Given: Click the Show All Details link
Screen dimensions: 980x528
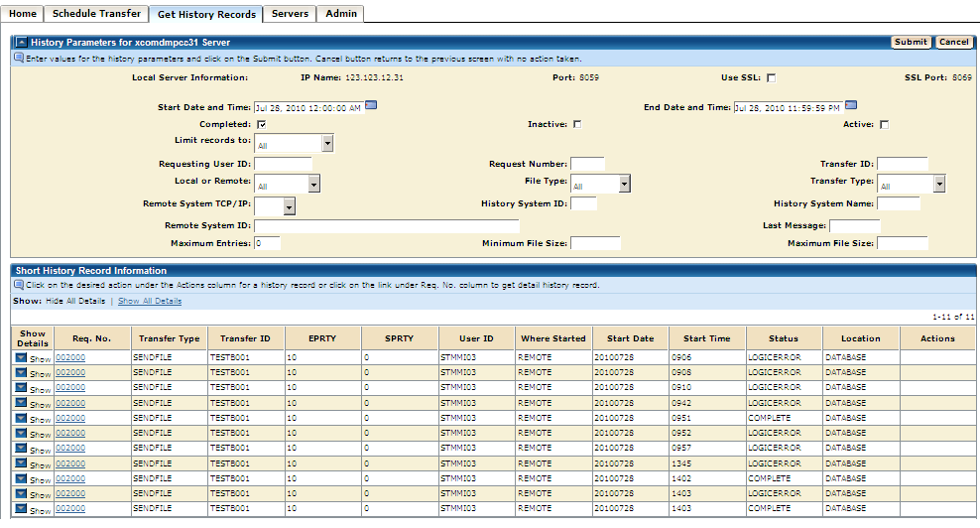Looking at the screenshot, I should tap(149, 301).
